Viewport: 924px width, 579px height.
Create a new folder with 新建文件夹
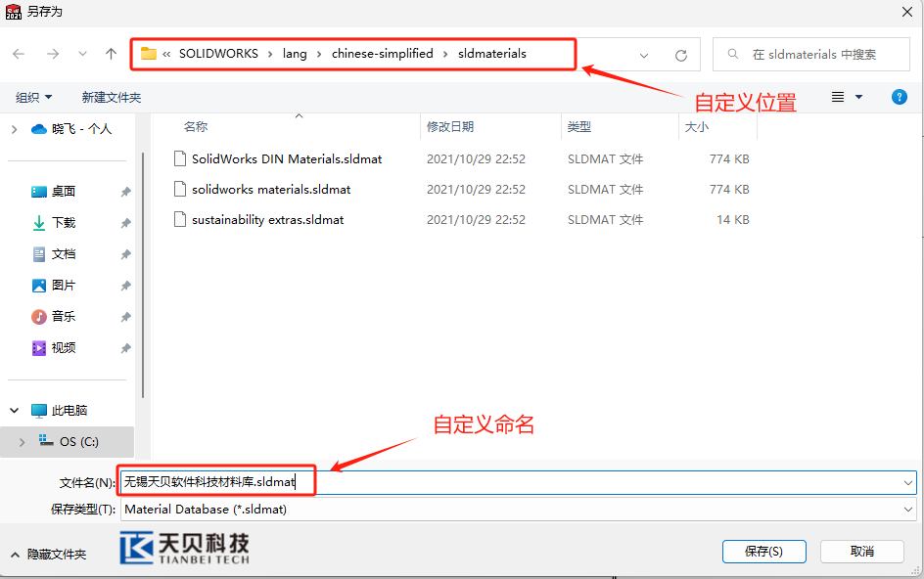(112, 97)
